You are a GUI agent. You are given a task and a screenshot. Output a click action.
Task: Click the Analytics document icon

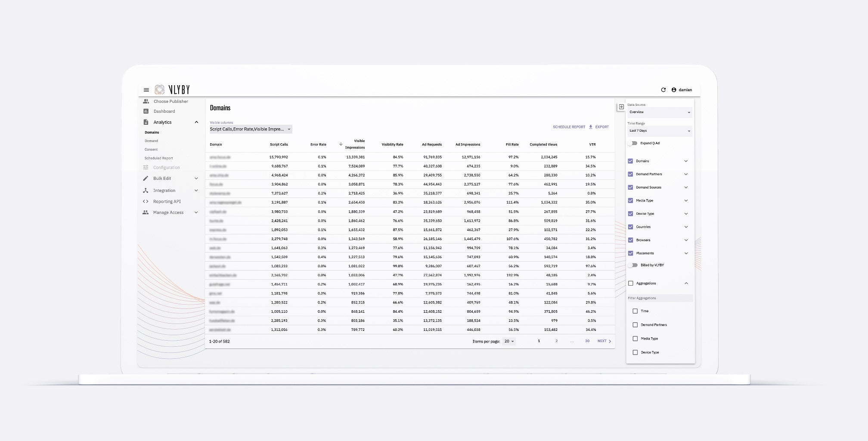pos(146,122)
